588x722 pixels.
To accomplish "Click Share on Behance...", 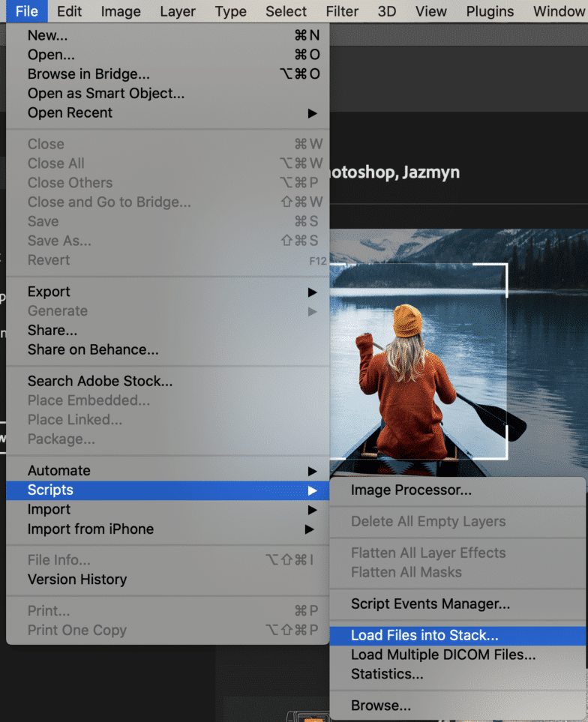I will [x=93, y=349].
